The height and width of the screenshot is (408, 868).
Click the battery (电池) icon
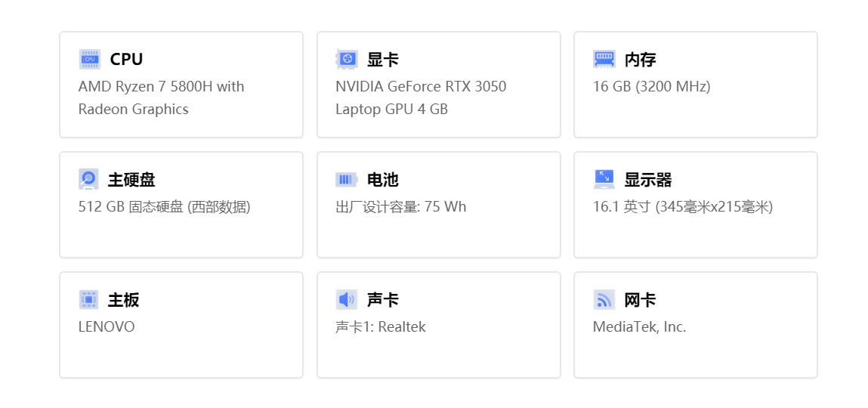[x=347, y=179]
